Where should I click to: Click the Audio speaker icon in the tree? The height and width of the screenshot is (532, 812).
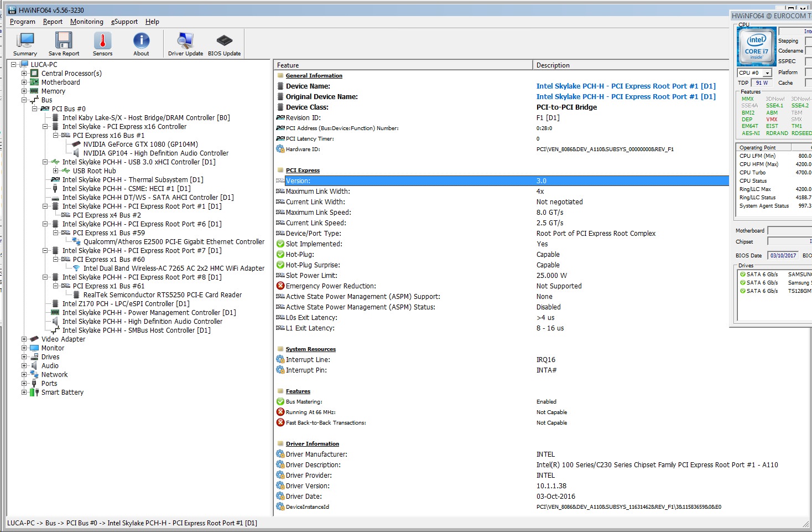point(34,365)
